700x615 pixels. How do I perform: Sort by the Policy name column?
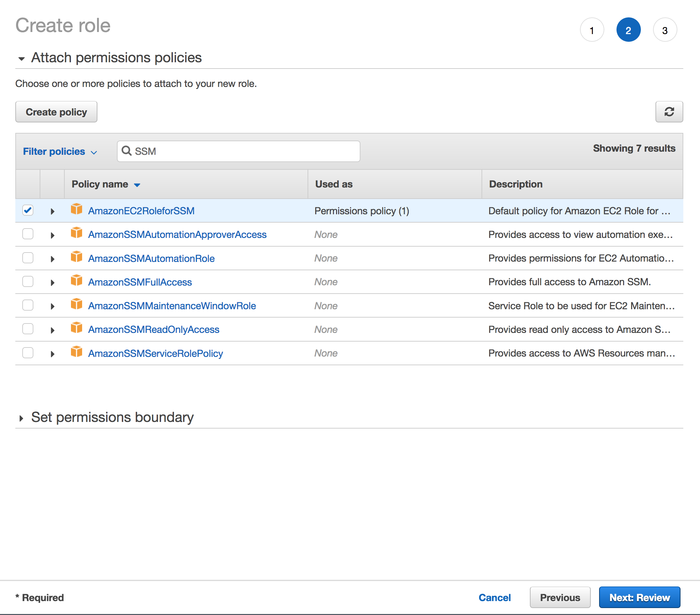[106, 184]
